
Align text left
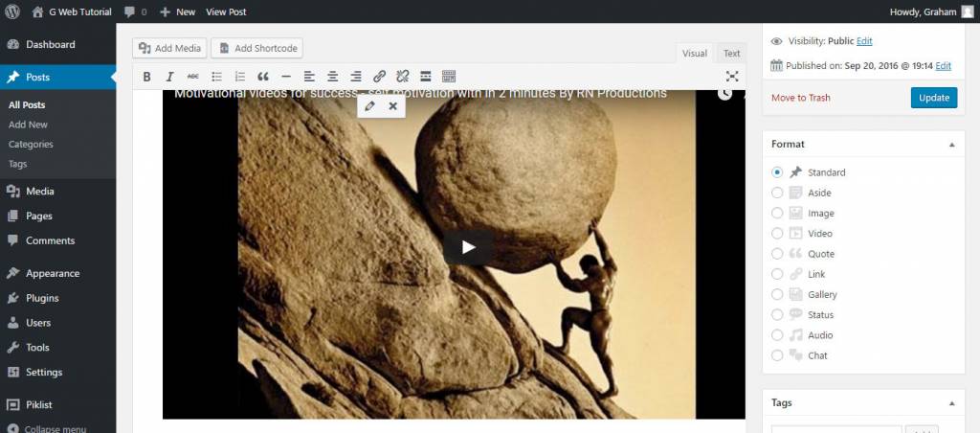(309, 77)
